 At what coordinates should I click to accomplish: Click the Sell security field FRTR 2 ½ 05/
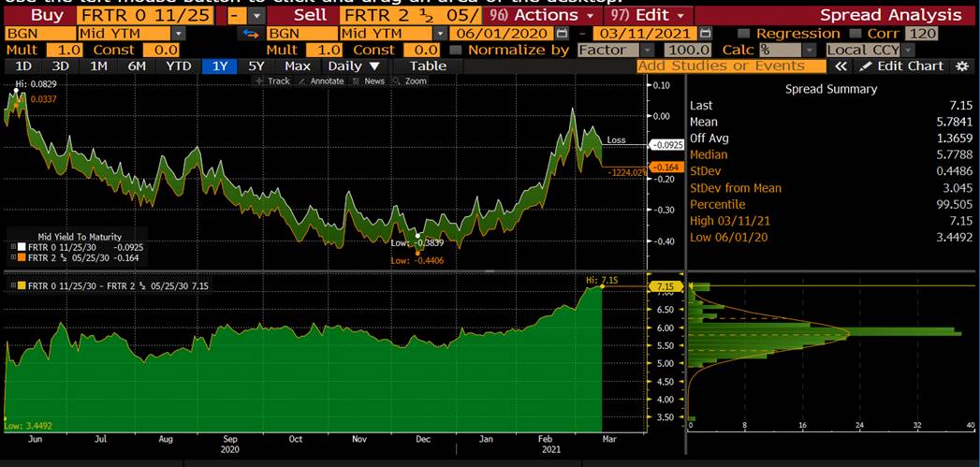411,15
